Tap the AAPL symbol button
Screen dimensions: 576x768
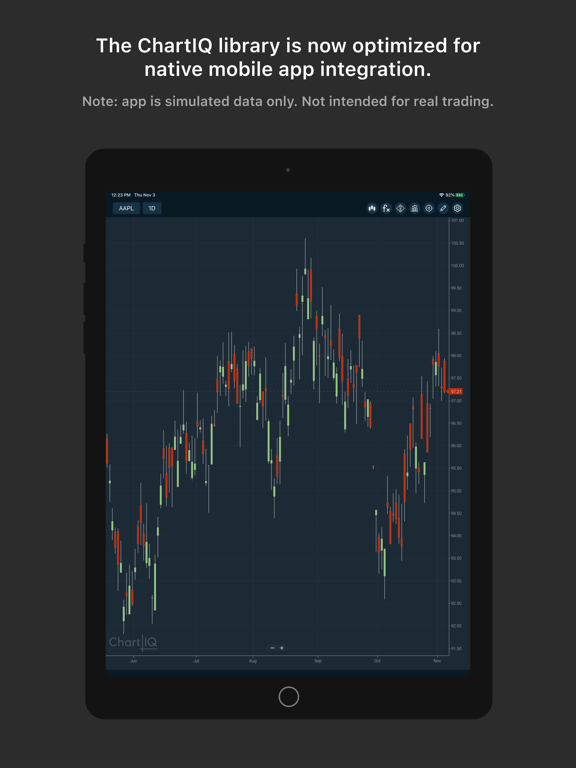click(x=126, y=208)
